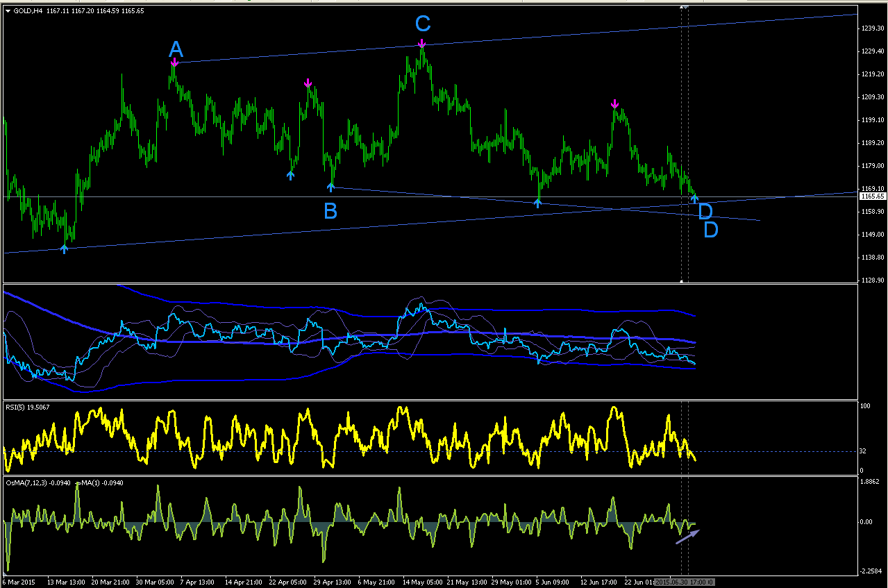Click the 22 Apr 05:00 time axis label
The image size is (888, 588).
click(288, 582)
